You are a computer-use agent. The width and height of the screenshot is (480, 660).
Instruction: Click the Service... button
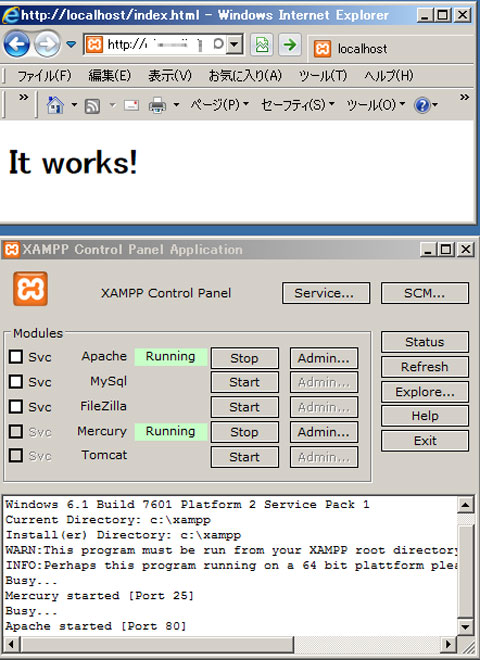pos(326,293)
